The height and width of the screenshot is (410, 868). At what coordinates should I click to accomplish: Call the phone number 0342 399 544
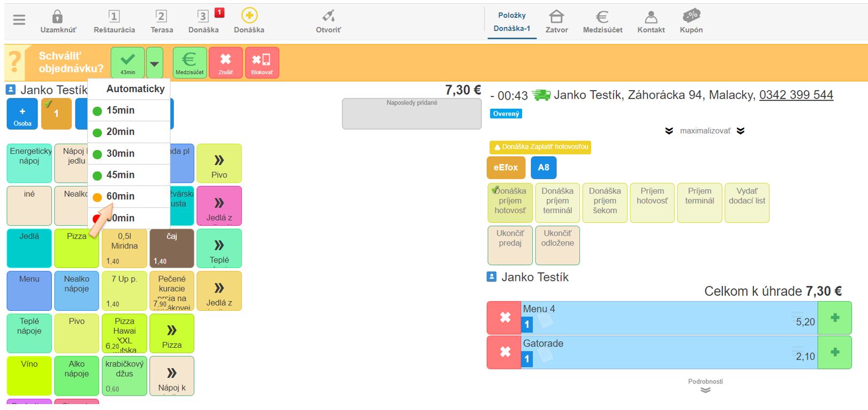[x=796, y=95]
